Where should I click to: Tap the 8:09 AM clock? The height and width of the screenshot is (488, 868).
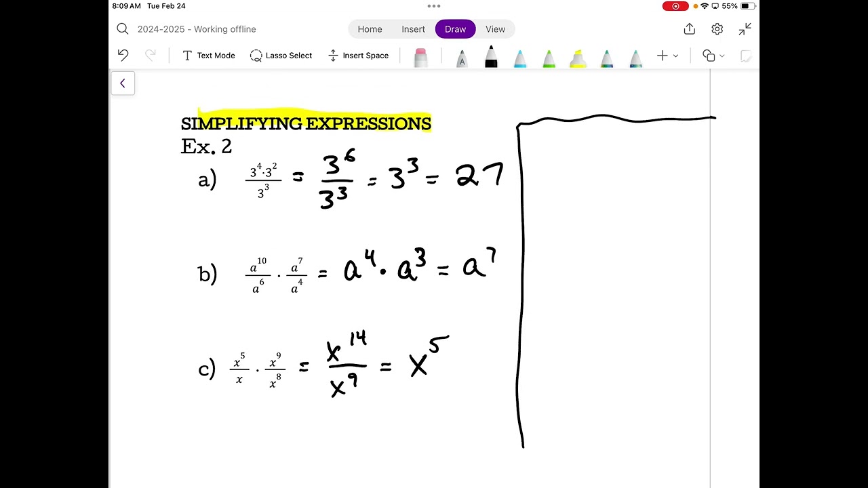127,6
